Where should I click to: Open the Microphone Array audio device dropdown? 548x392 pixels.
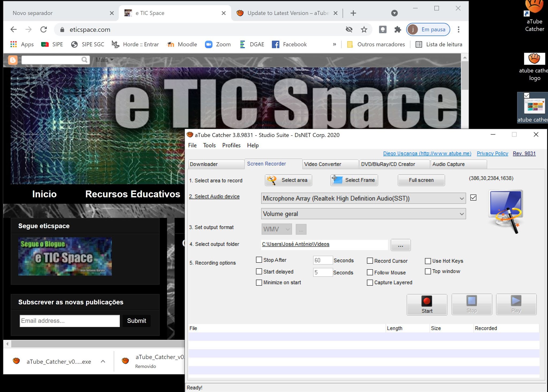(x=363, y=198)
